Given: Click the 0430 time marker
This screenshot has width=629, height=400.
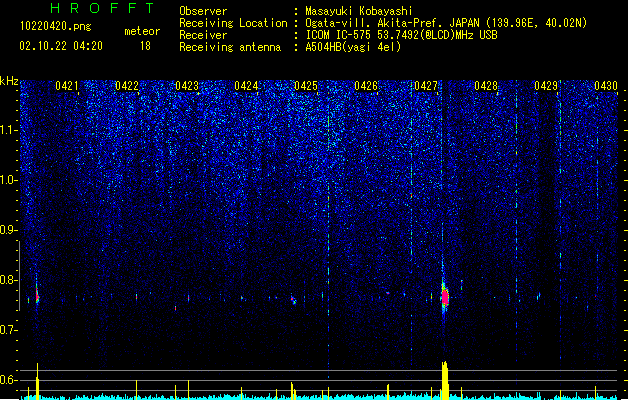Looking at the screenshot, I should [x=606, y=86].
